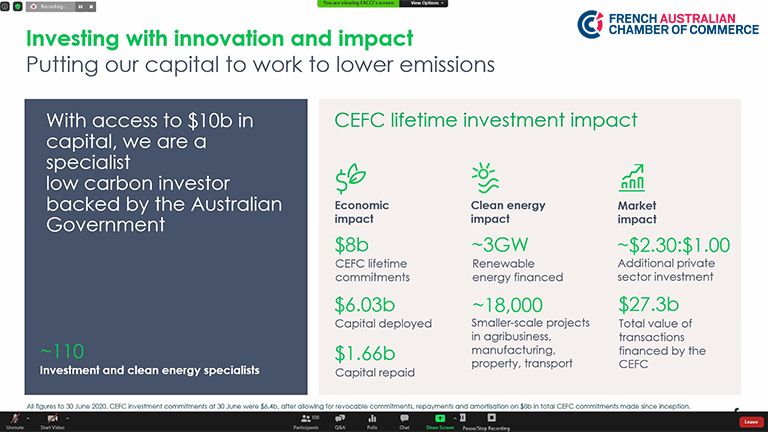Click the meeting info icon at top-left
The width and height of the screenshot is (768, 432).
[5, 6]
